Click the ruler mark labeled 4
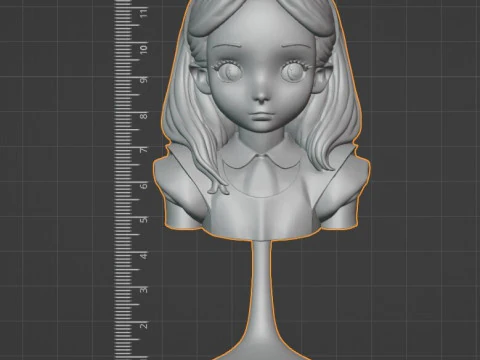Screen dimensions: 480x360 coord(144,256)
